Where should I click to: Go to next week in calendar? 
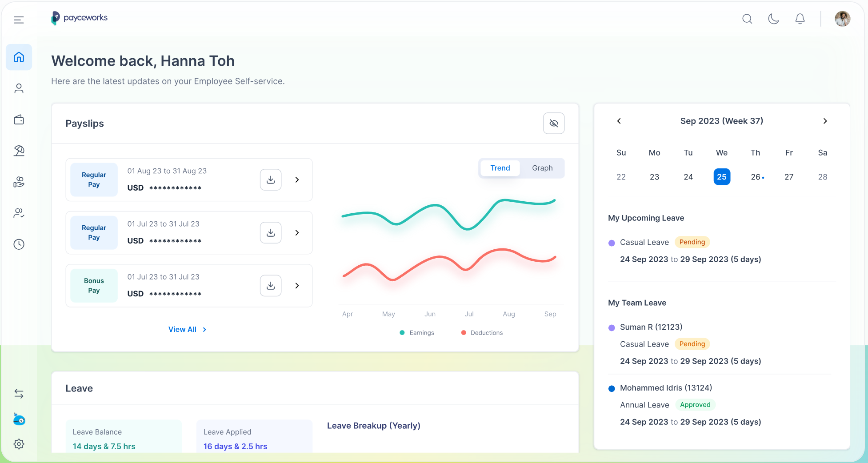825,121
